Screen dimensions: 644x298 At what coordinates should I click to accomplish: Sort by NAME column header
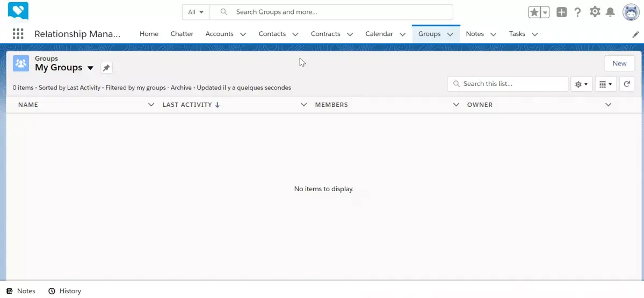pyautogui.click(x=28, y=105)
